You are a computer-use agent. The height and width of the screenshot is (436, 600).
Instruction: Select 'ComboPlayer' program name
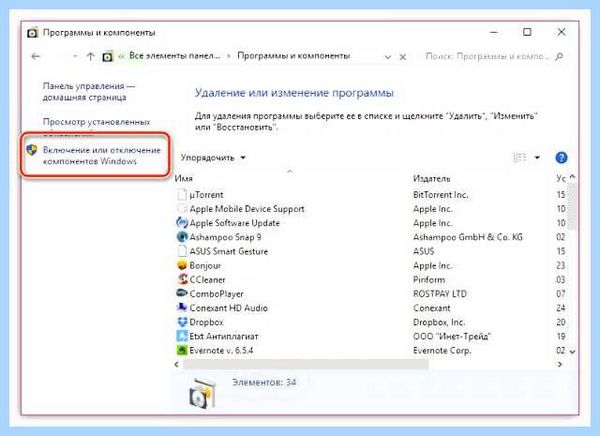tap(217, 294)
